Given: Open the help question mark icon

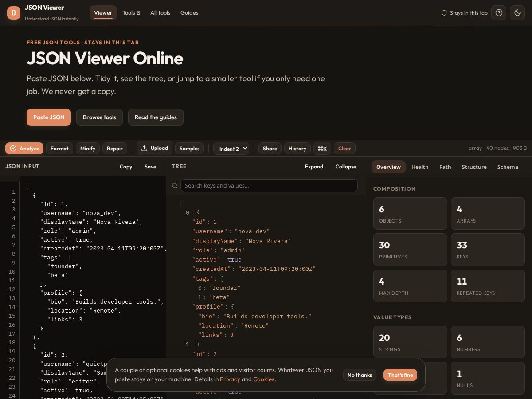Looking at the screenshot, I should [x=499, y=13].
